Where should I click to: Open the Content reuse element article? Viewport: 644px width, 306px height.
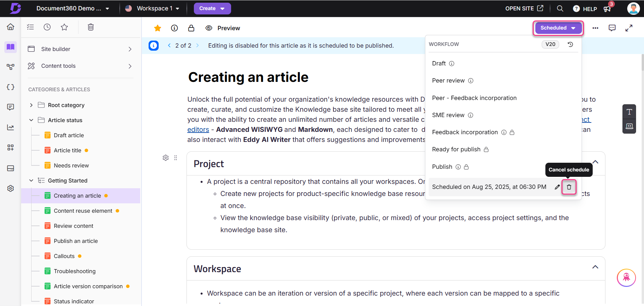(83, 211)
